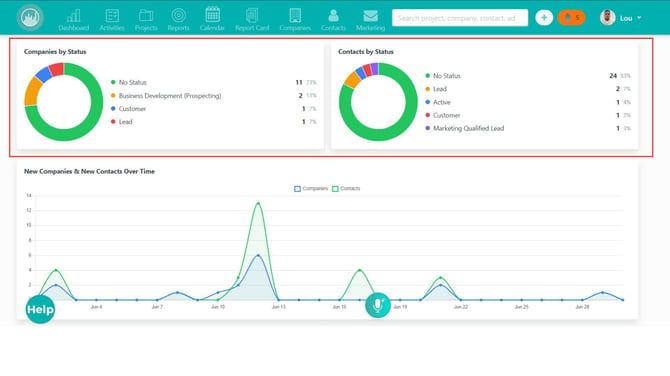Click purple Marketing Qualified Lead legend dot

click(427, 128)
